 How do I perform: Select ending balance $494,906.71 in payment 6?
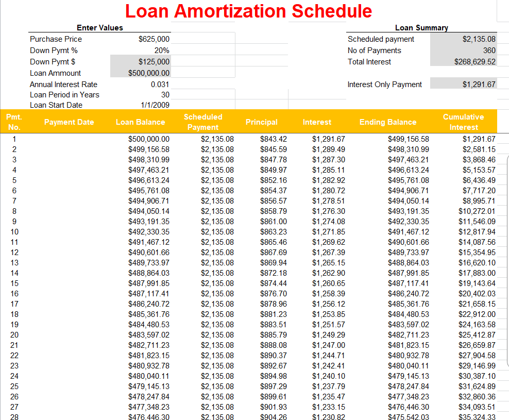click(x=409, y=191)
